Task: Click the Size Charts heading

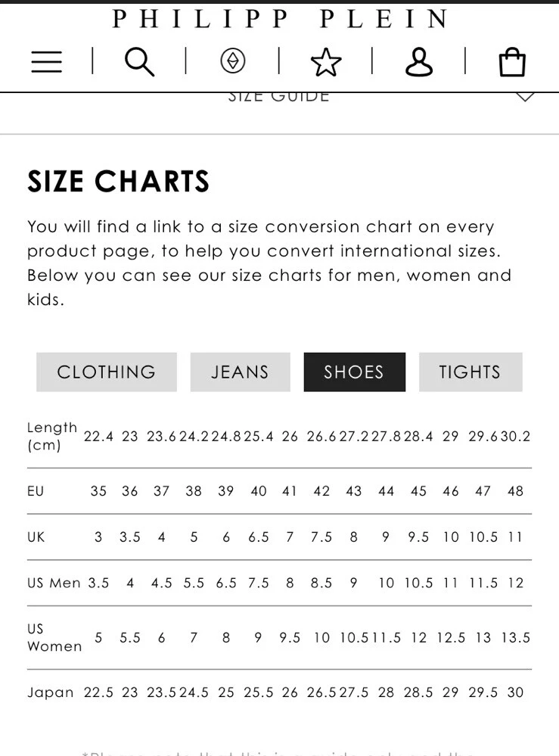Action: 119,182
